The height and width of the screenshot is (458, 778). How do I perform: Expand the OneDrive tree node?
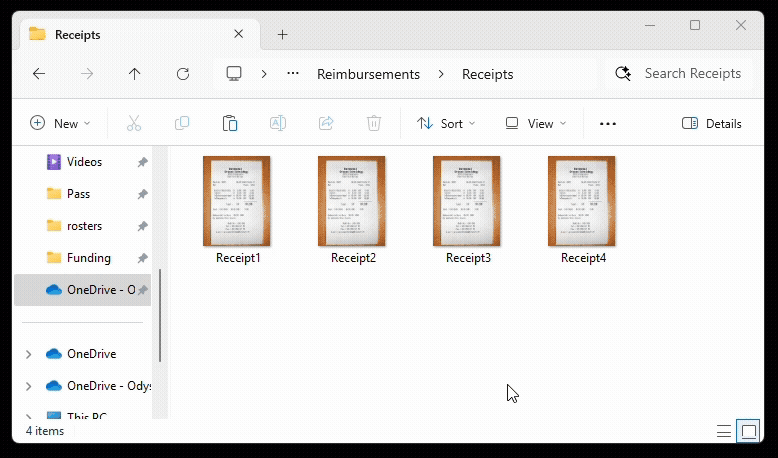[x=28, y=354]
